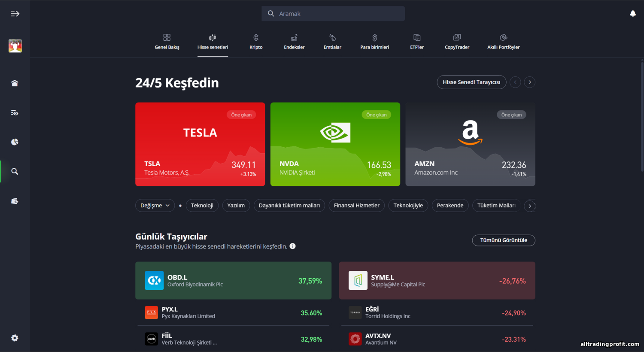The image size is (644, 352).
Task: Select the Teknoloji filter chip
Action: point(202,206)
